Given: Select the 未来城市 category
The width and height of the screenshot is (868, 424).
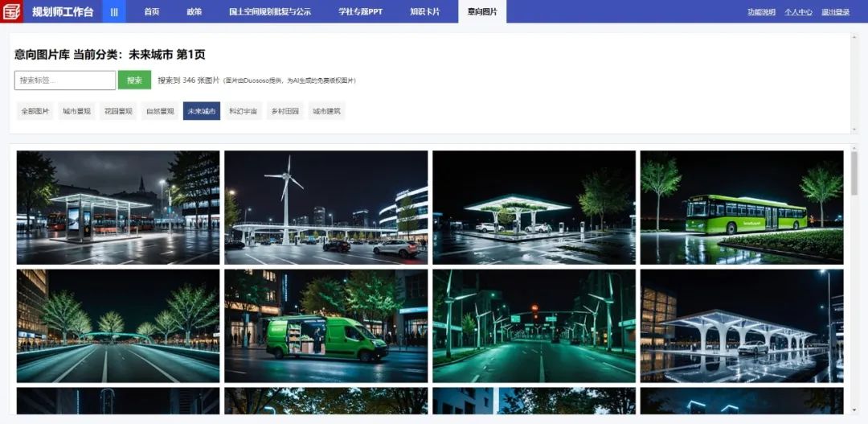Looking at the screenshot, I should (202, 111).
